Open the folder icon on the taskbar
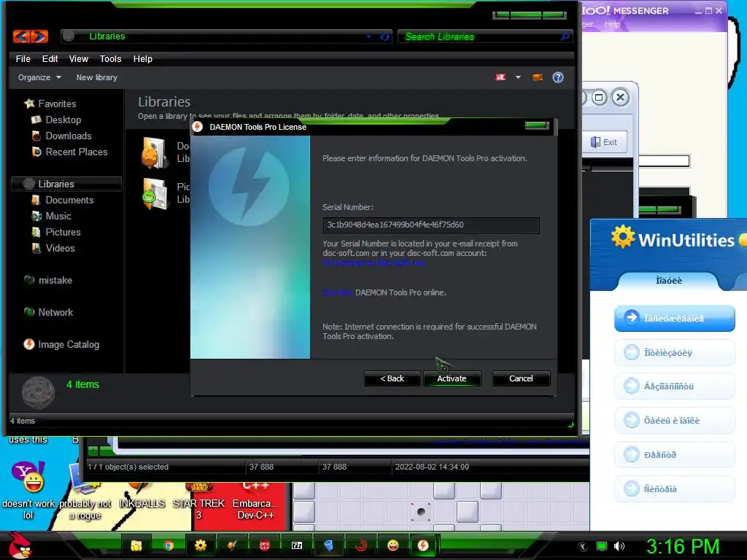The height and width of the screenshot is (560, 747). pyautogui.click(x=136, y=545)
